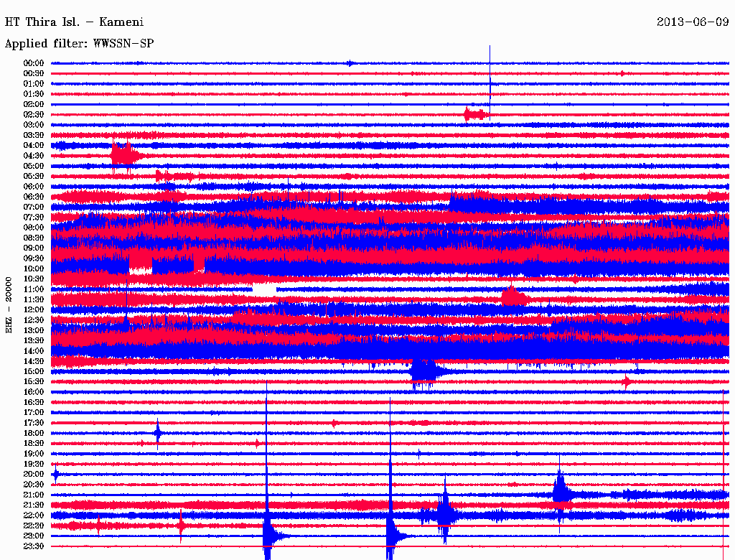Click the 21:30 time label

pos(34,505)
